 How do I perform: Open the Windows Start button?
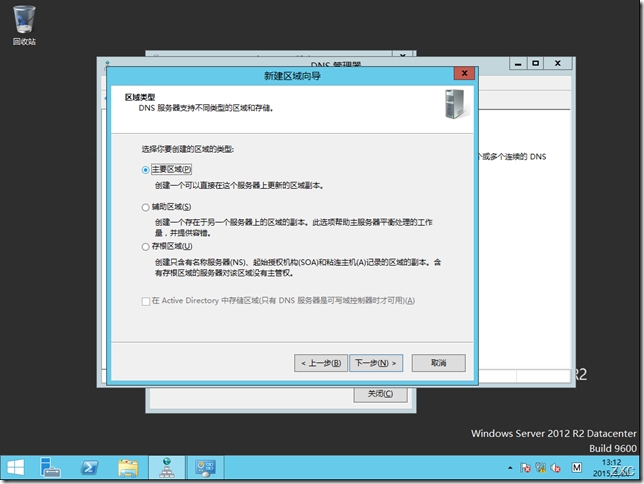pos(15,467)
